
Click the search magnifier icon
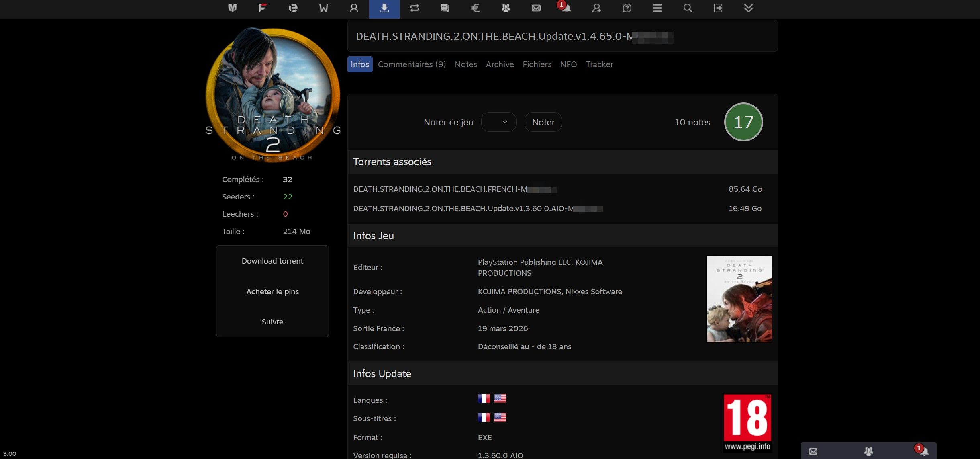pos(688,8)
